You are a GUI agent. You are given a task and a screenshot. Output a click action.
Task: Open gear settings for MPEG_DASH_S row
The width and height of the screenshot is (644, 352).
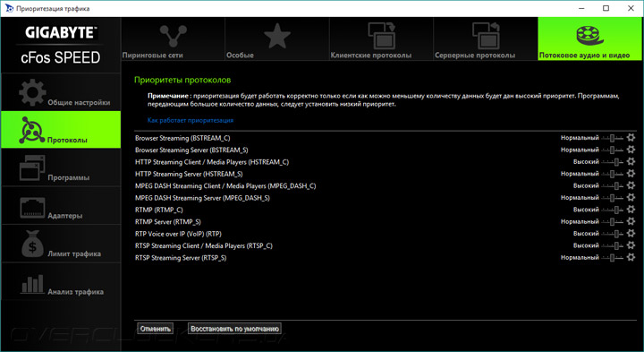631,197
